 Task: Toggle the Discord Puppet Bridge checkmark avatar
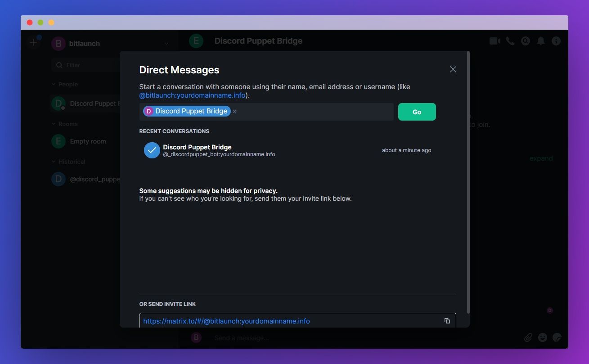(152, 150)
